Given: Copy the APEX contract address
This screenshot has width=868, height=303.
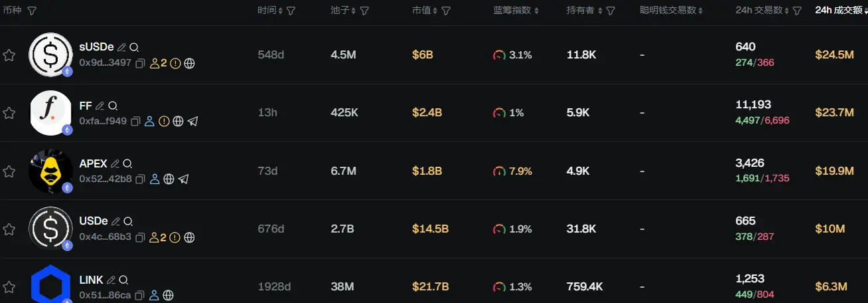Looking at the screenshot, I should 140,179.
